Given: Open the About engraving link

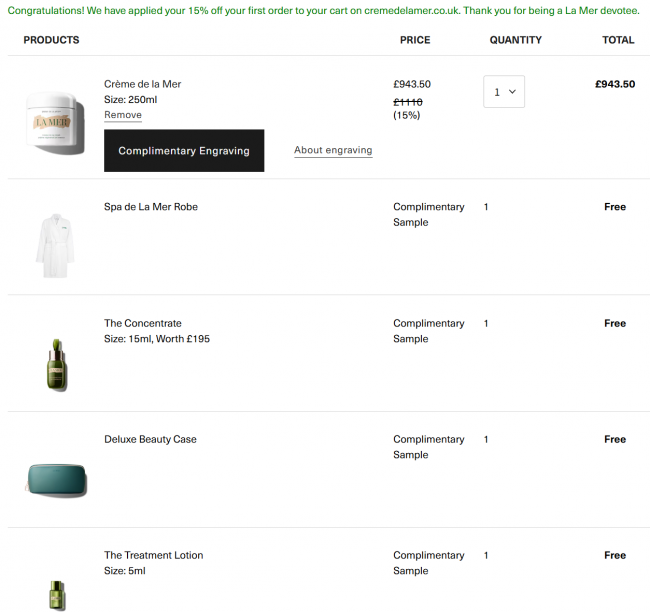Looking at the screenshot, I should click(333, 151).
